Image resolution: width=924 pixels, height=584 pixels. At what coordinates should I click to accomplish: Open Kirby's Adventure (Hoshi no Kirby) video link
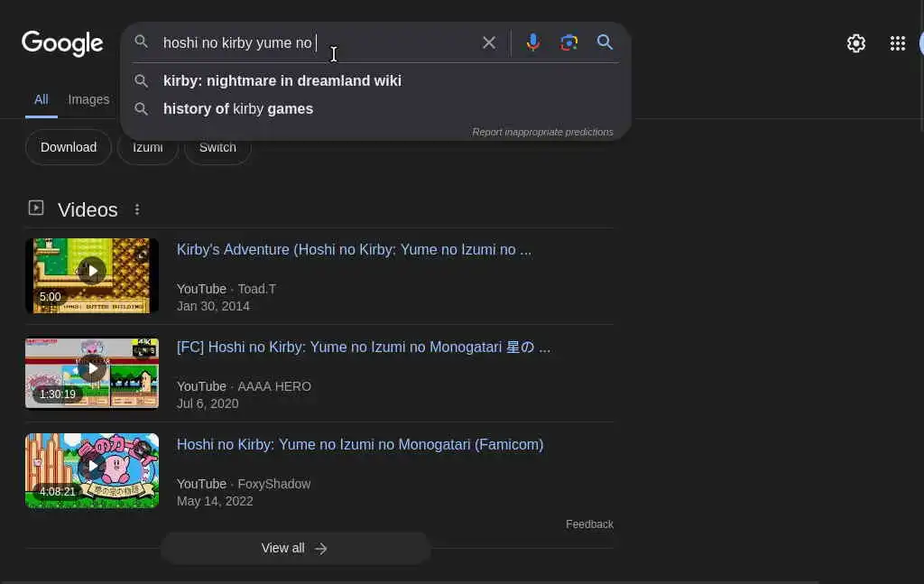354,250
